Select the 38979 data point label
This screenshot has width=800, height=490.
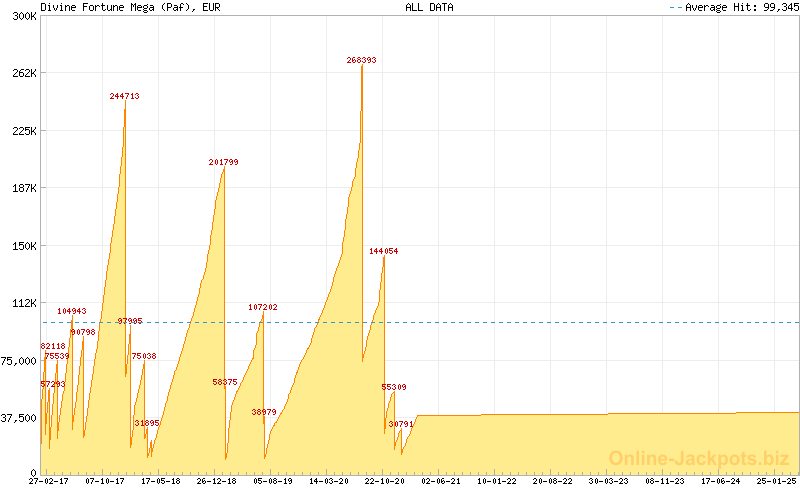[x=264, y=412]
